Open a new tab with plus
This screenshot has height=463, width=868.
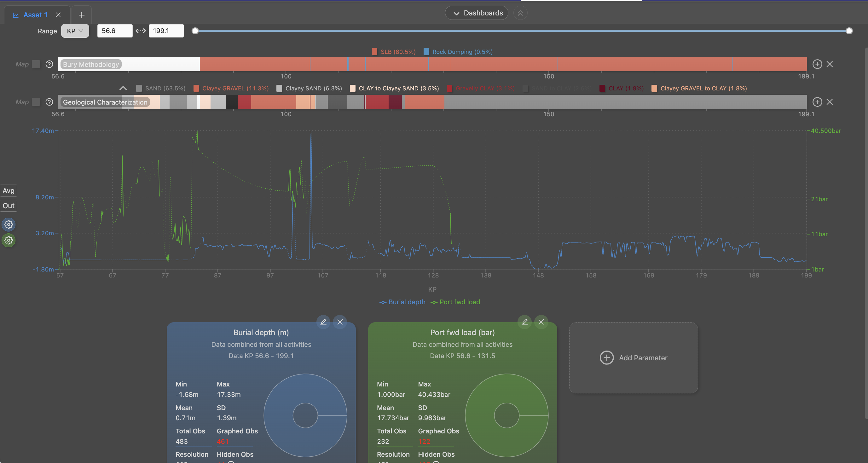tap(82, 15)
